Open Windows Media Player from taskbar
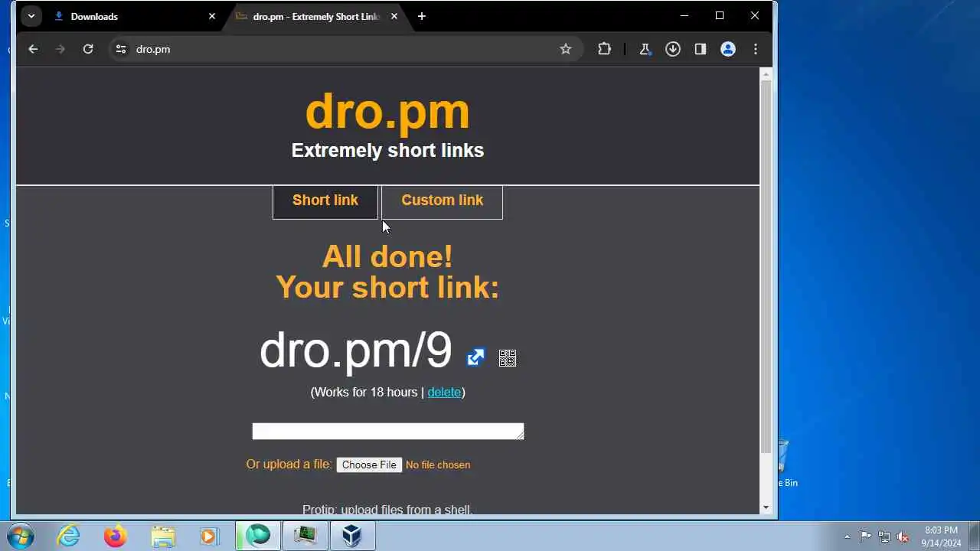The height and width of the screenshot is (551, 980). [x=209, y=536]
